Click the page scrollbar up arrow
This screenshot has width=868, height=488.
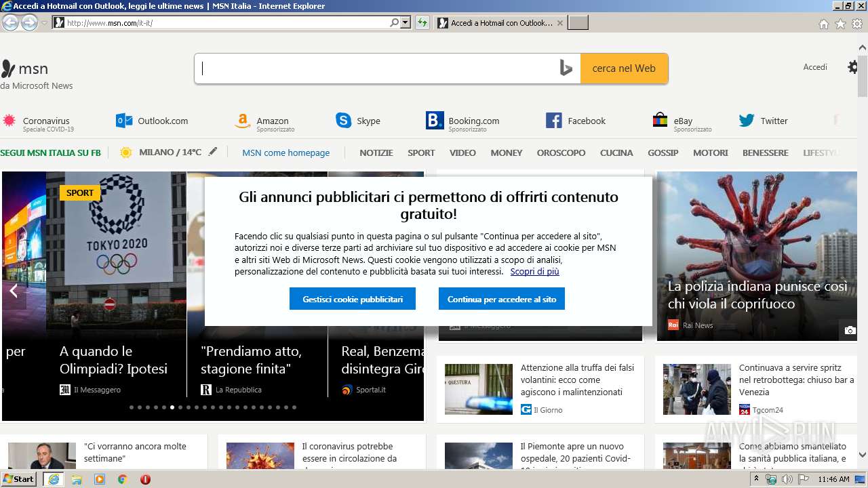862,47
